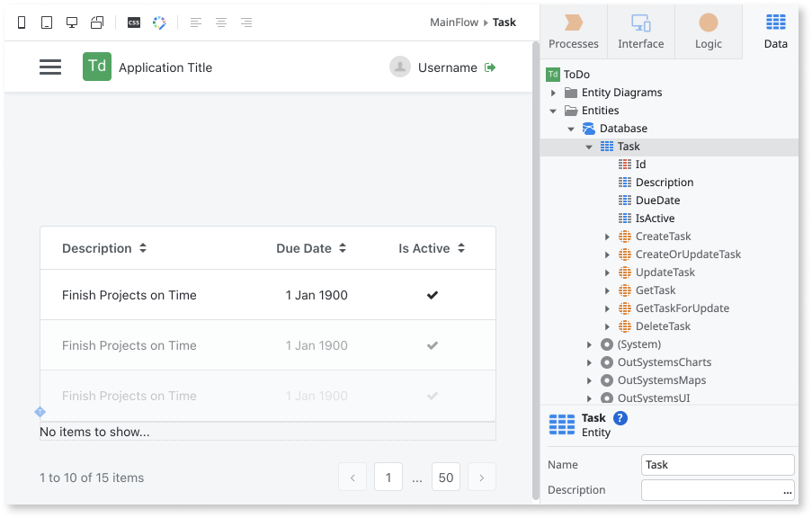This screenshot has width=812, height=518.
Task: Align text right in the toolbar
Action: point(246,22)
